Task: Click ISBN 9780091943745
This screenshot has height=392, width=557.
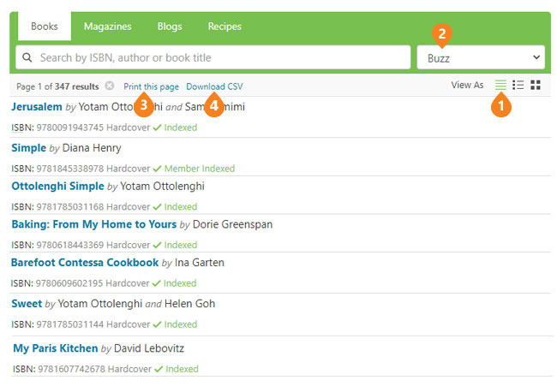Action: click(x=70, y=128)
